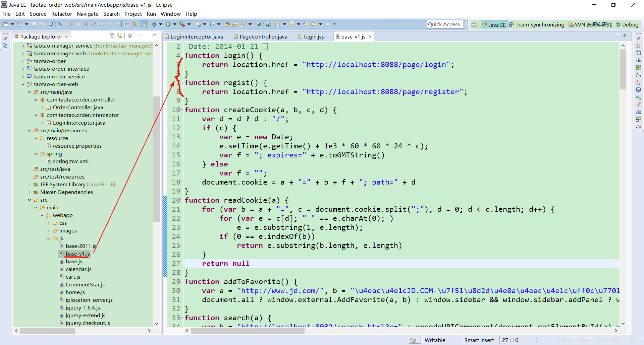The height and width of the screenshot is (345, 644).
Task: Switch to SVN repository perspective
Action: [x=590, y=25]
